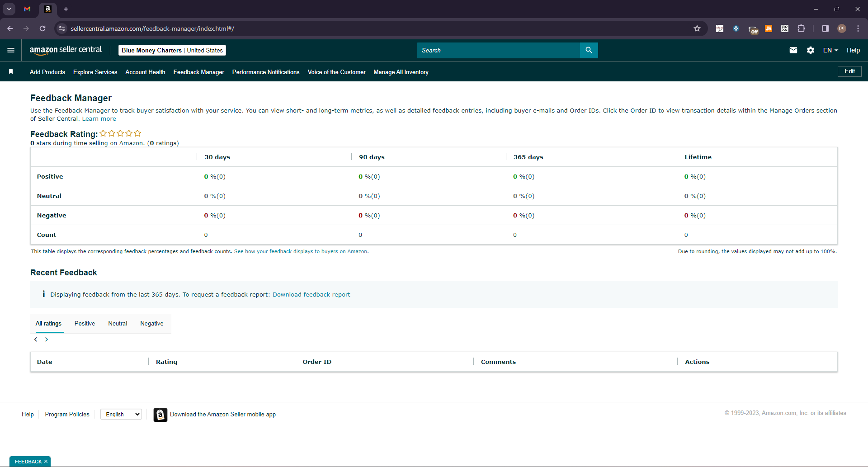Image resolution: width=868 pixels, height=467 pixels.
Task: Close the FEEDBACK widget with X
Action: (46, 462)
